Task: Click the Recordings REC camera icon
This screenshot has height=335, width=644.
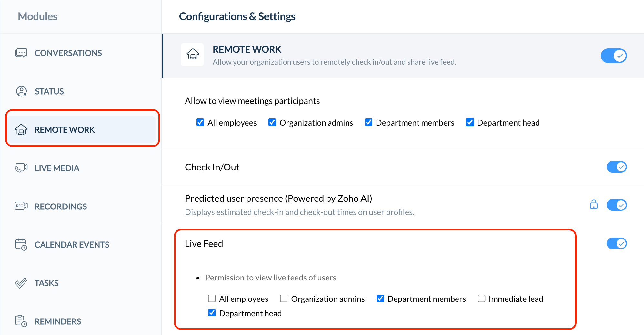Action: tap(21, 206)
